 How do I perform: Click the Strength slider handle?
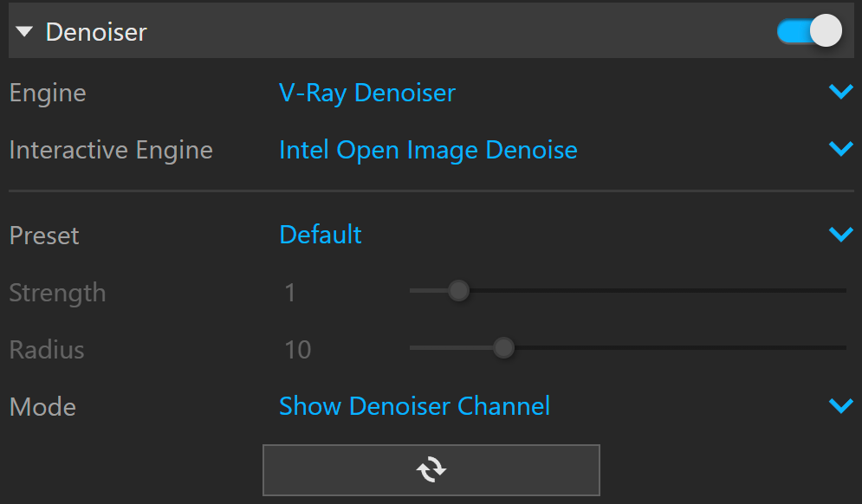pyautogui.click(x=458, y=290)
